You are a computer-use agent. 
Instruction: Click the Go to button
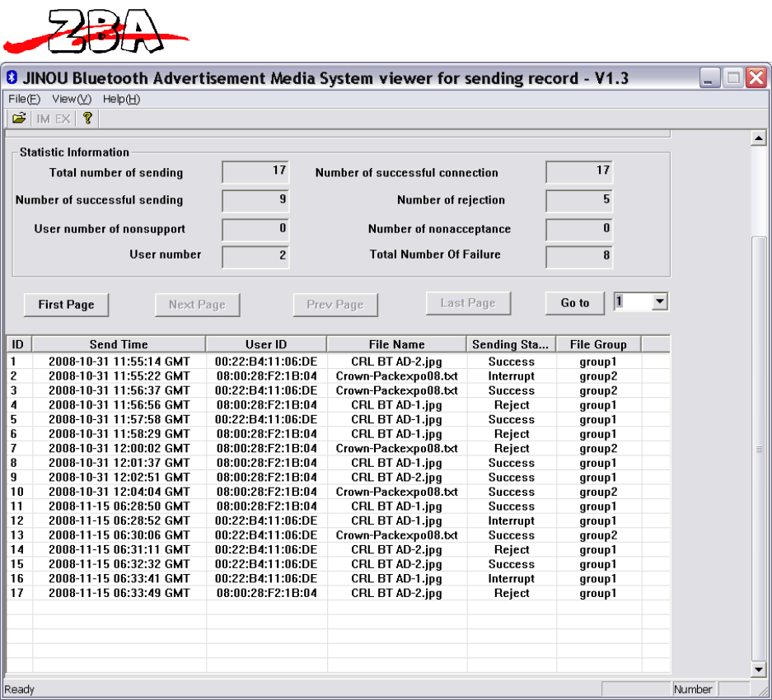coord(574,303)
